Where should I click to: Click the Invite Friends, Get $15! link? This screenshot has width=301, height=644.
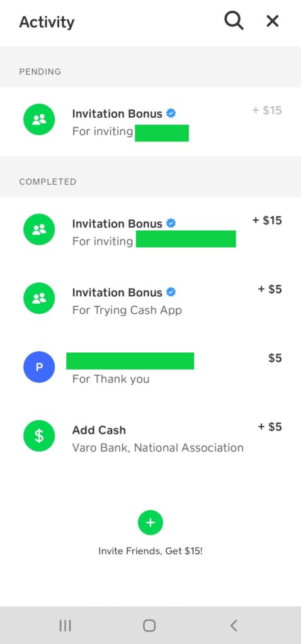click(x=150, y=551)
